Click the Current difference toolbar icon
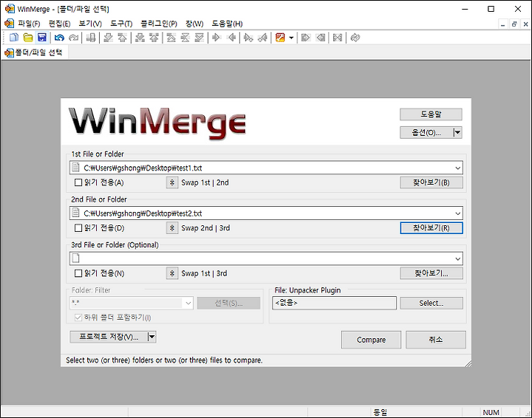532x418 pixels. (185, 38)
